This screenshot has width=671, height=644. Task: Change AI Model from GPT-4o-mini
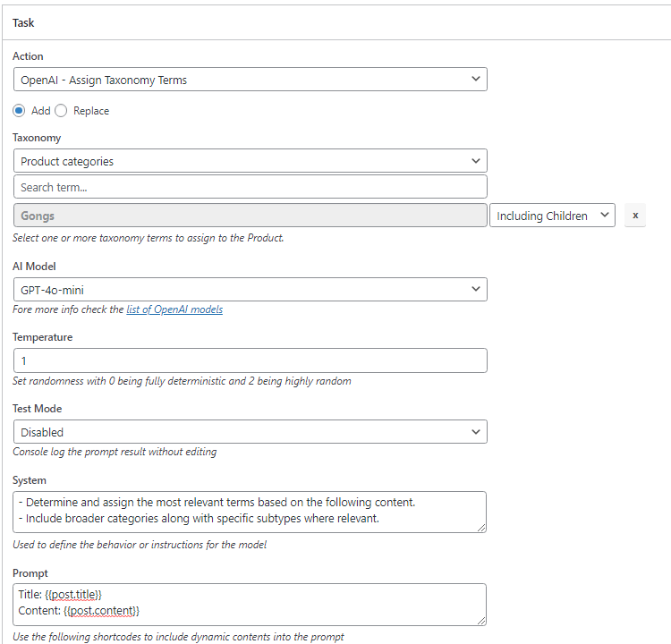pyautogui.click(x=251, y=290)
